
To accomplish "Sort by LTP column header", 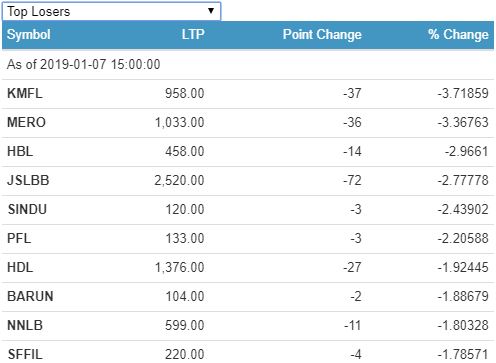I will (193, 34).
